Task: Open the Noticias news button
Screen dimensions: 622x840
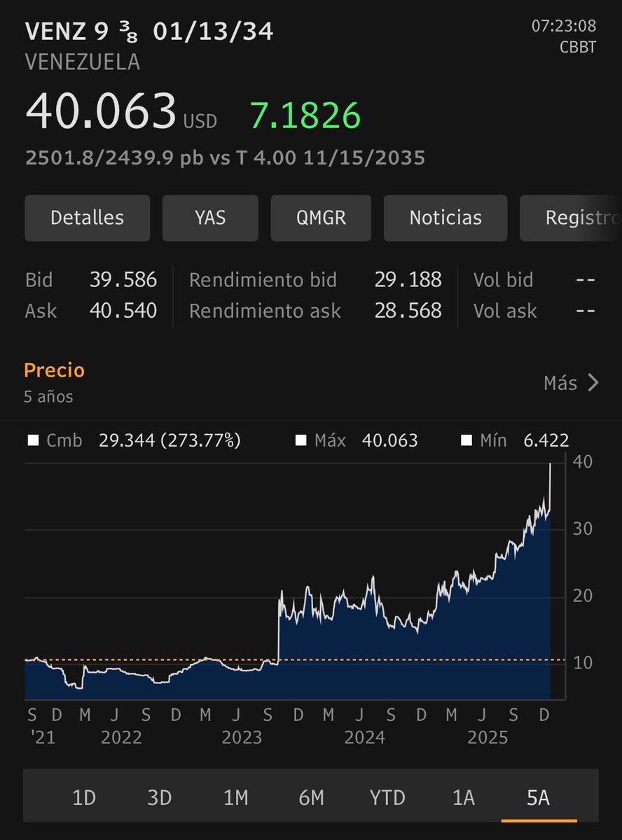Action: [445, 218]
